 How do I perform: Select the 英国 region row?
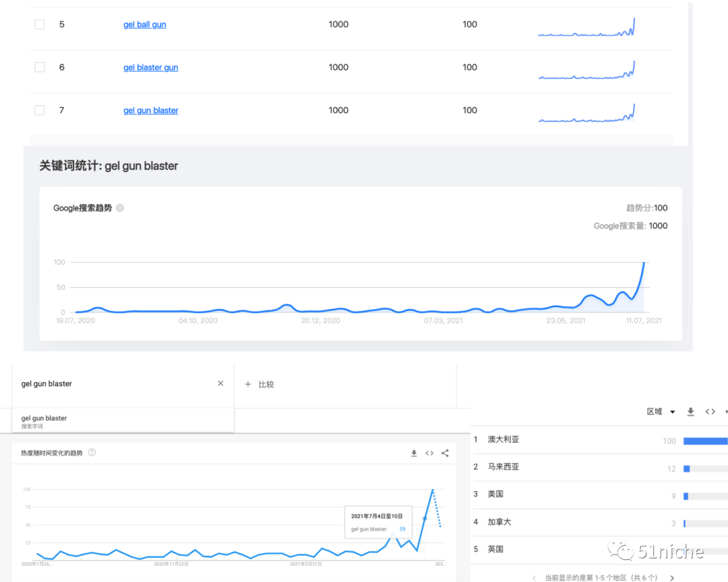click(599, 550)
